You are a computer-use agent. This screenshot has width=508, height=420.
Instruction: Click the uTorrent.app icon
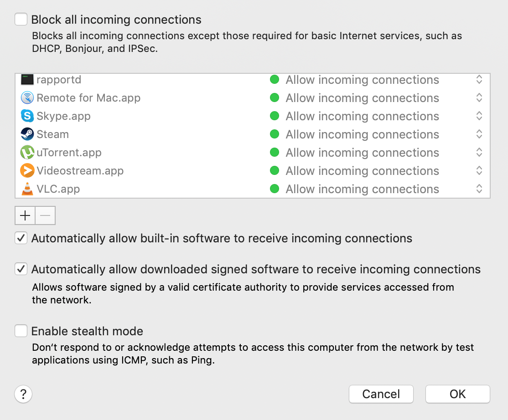[27, 152]
